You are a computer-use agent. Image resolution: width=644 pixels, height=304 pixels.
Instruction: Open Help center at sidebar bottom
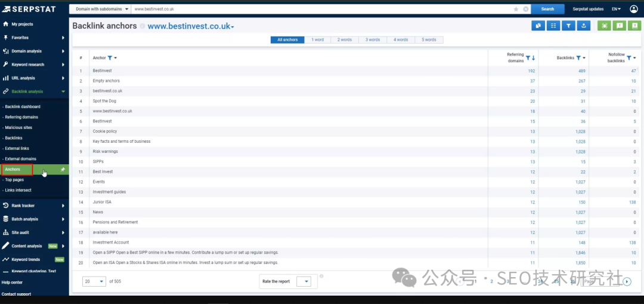(x=12, y=282)
